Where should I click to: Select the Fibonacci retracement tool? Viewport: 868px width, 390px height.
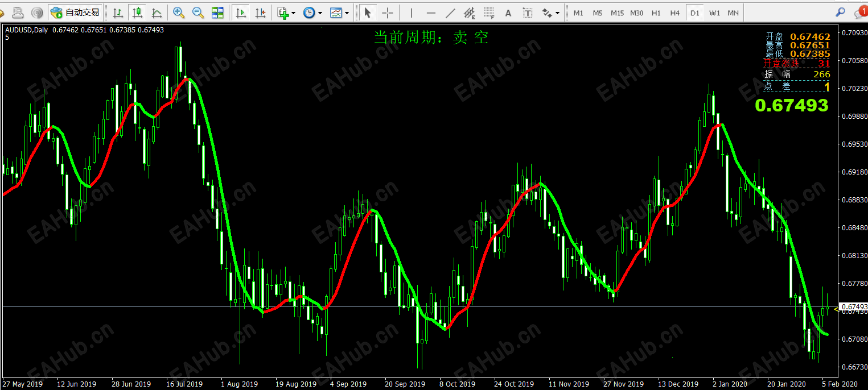[x=489, y=12]
